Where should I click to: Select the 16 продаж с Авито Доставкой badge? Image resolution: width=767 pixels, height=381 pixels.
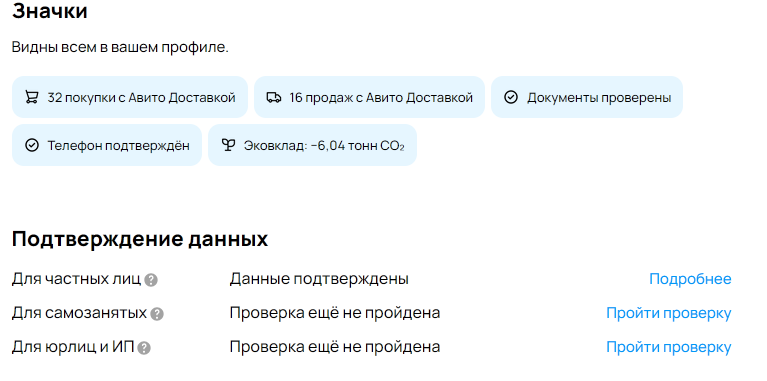coord(369,97)
